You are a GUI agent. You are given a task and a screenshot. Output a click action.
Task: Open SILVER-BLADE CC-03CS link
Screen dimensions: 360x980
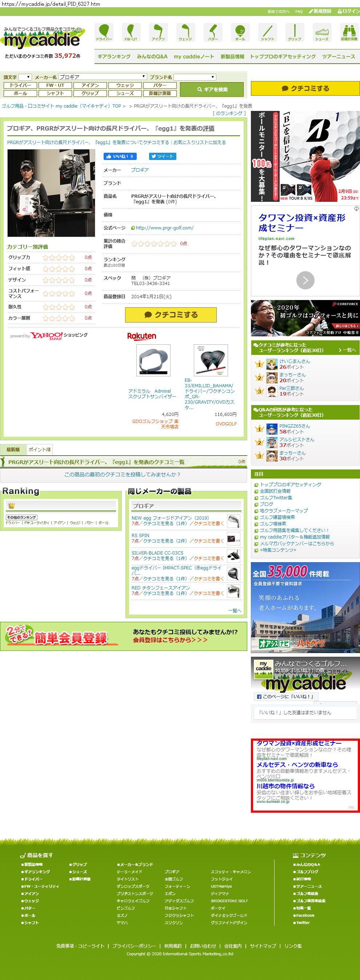click(157, 553)
